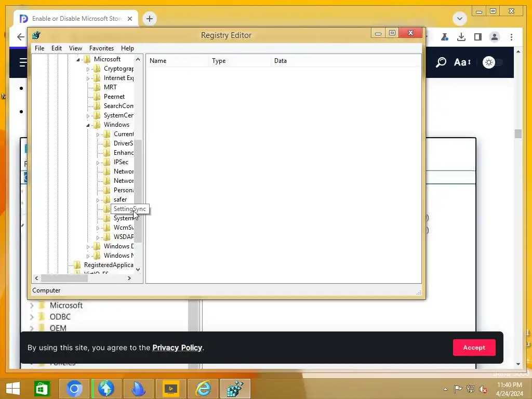Select the MRT key folder icon
The height and width of the screenshot is (399, 532).
97,87
